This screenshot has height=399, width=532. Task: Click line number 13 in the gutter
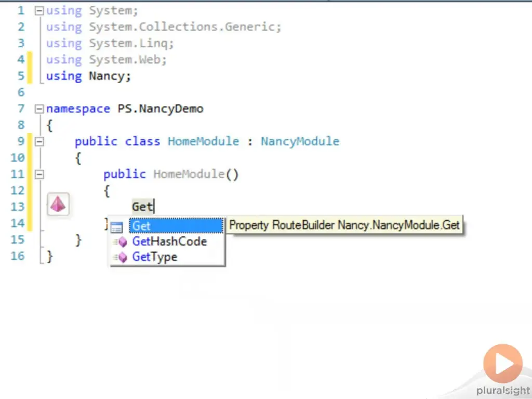click(x=18, y=207)
